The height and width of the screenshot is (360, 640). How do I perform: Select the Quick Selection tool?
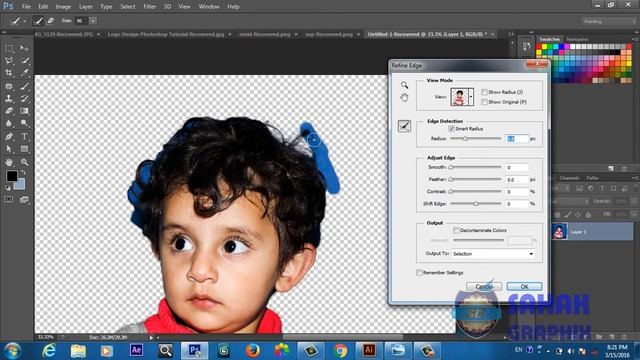24,61
